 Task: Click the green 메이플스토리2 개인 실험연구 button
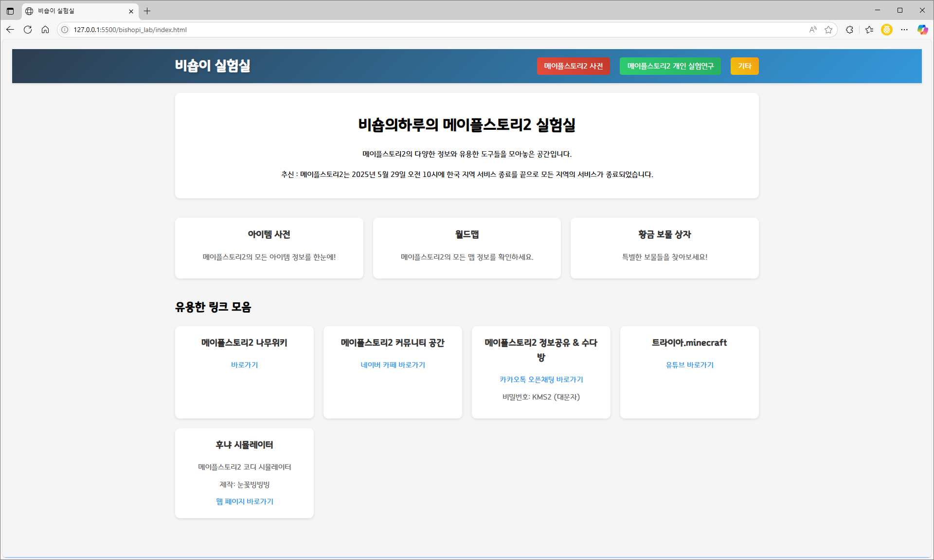(x=670, y=66)
